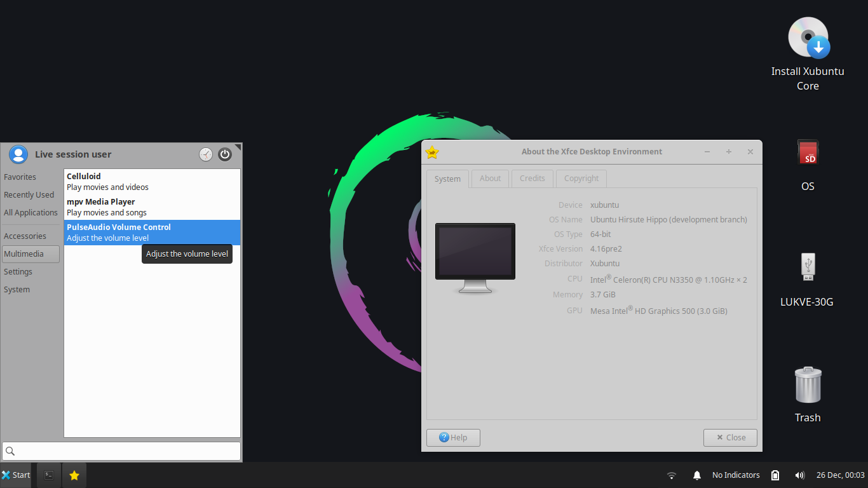Close the About dialog with the Close button
This screenshot has width=868, height=488.
[730, 438]
